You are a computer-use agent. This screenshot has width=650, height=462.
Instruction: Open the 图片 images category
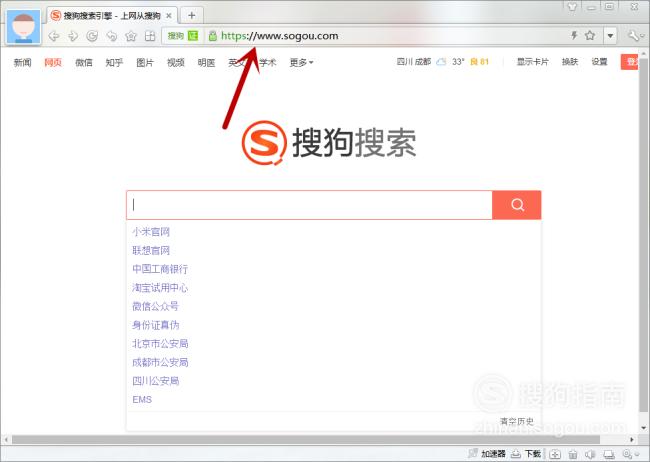145,62
